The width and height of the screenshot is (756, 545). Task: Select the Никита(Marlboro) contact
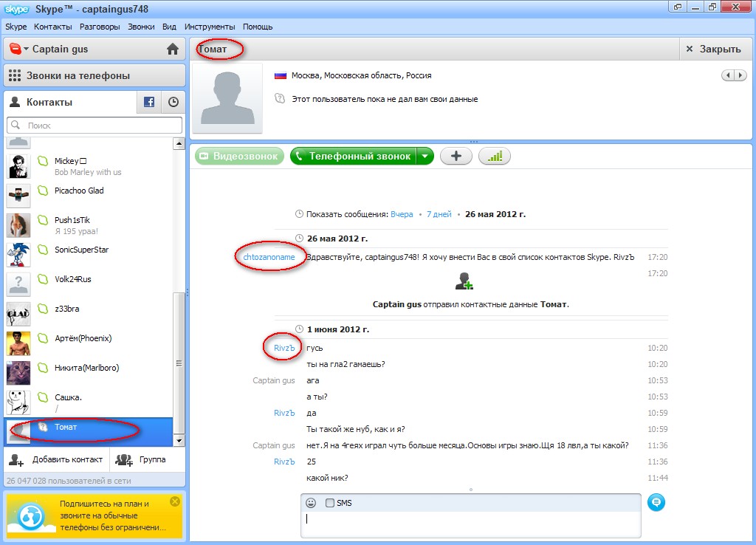point(86,368)
